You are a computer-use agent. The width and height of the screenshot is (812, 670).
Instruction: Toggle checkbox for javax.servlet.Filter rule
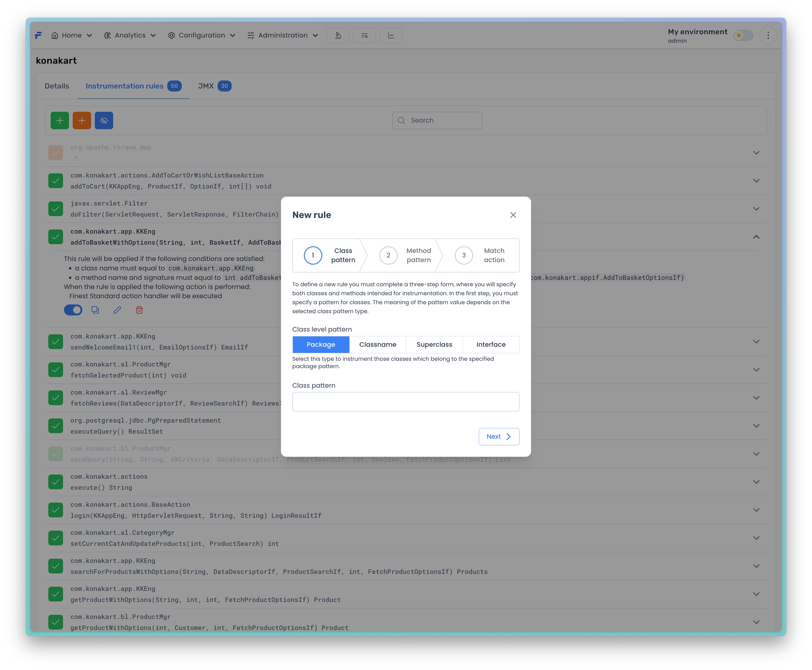[x=56, y=209]
